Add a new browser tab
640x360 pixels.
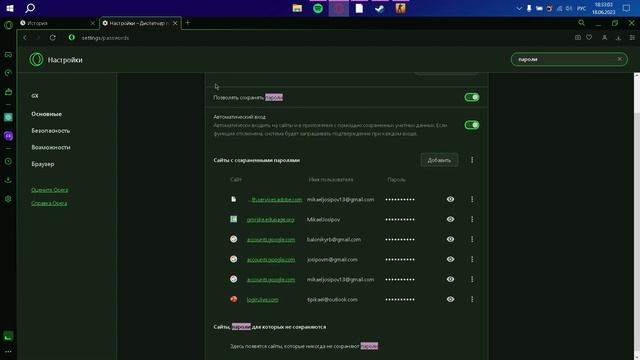(x=188, y=23)
